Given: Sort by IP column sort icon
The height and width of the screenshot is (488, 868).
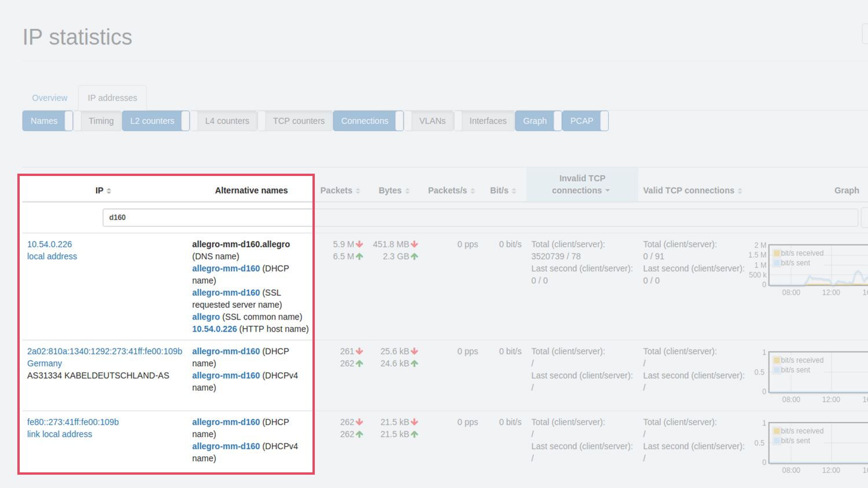Looking at the screenshot, I should click(109, 191).
